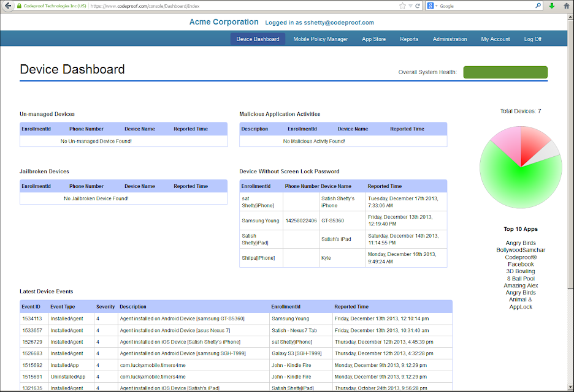The width and height of the screenshot is (574, 392).
Task: Click event ID 1534113
Action: coord(33,318)
